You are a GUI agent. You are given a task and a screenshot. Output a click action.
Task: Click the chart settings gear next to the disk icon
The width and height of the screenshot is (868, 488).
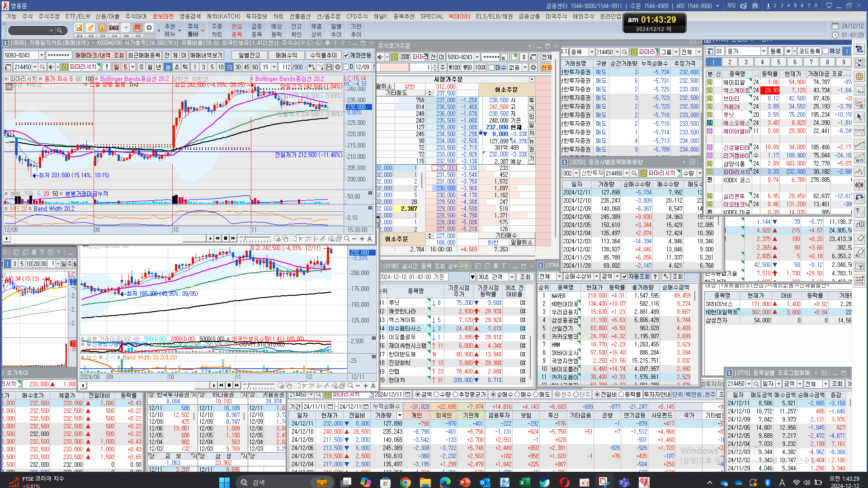(x=337, y=67)
